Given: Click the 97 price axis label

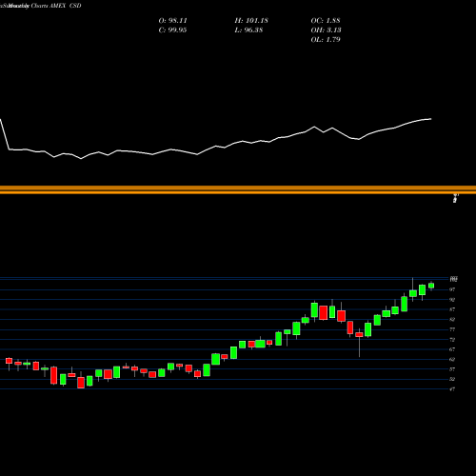Looking at the screenshot, I should pyautogui.click(x=452, y=289).
